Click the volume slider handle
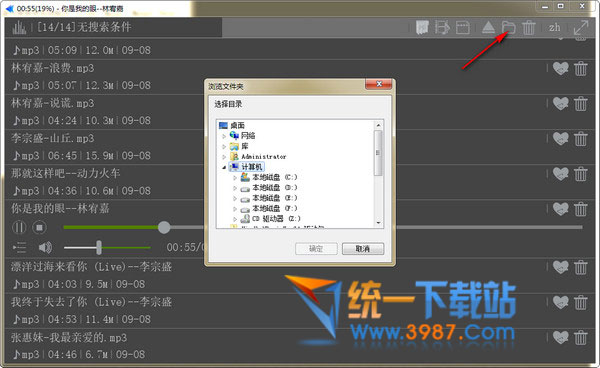600x368 pixels. click(x=99, y=248)
